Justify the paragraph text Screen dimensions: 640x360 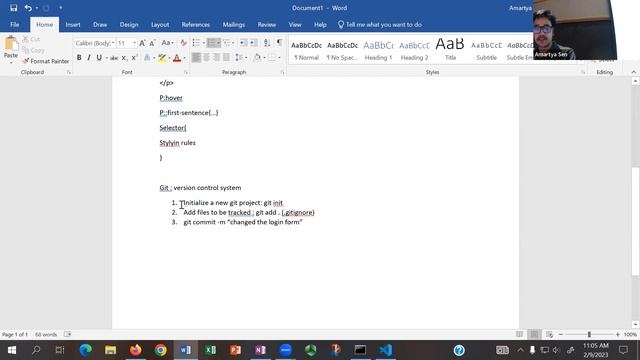(227, 58)
